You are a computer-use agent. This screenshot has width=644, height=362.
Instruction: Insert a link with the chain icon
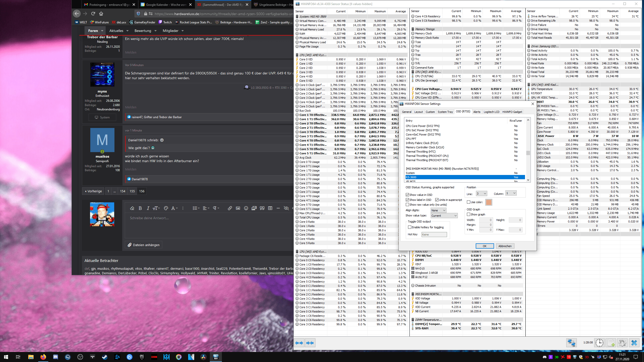(230, 208)
